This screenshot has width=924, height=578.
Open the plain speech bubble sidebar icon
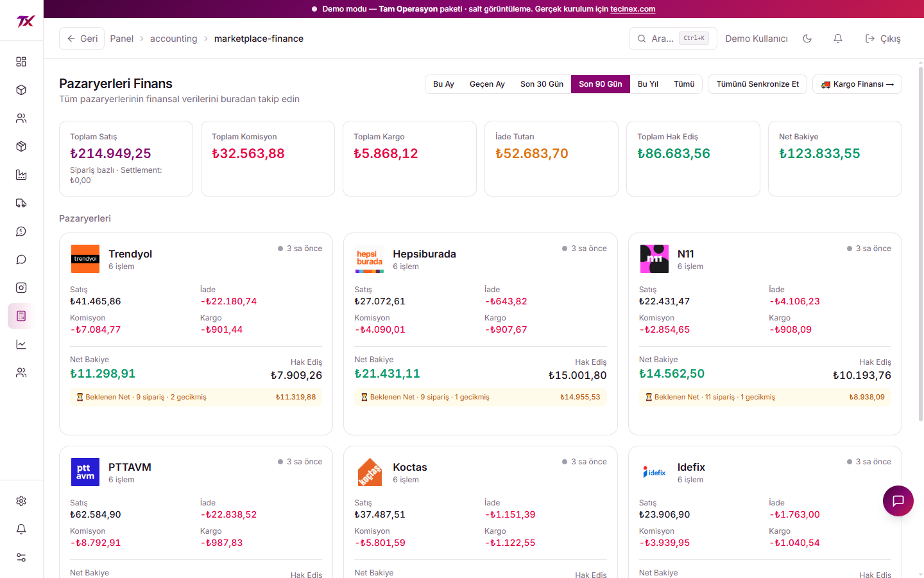pyautogui.click(x=21, y=259)
